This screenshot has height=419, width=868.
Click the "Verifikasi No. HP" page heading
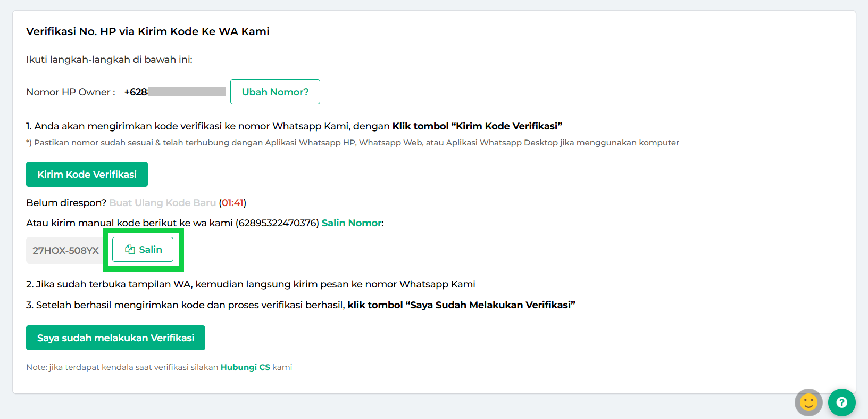coord(147,31)
